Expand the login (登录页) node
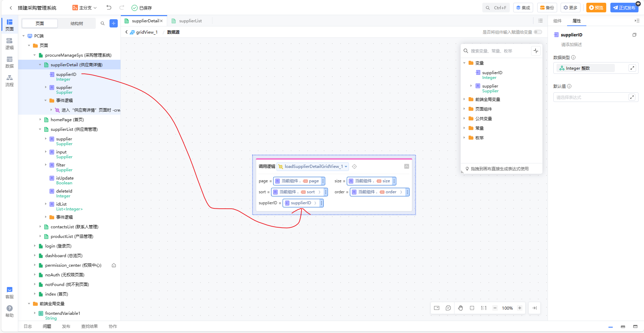This screenshot has width=644, height=333. click(x=35, y=246)
